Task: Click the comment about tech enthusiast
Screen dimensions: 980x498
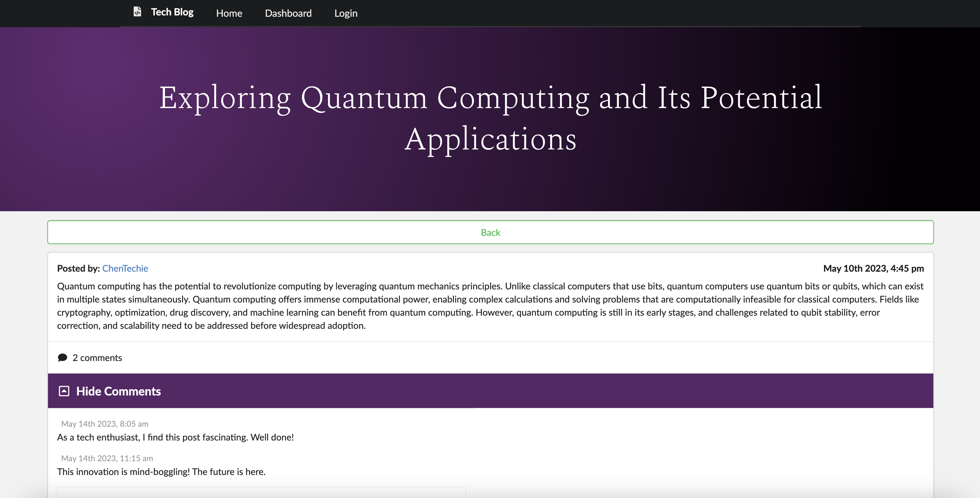Action: [x=175, y=437]
